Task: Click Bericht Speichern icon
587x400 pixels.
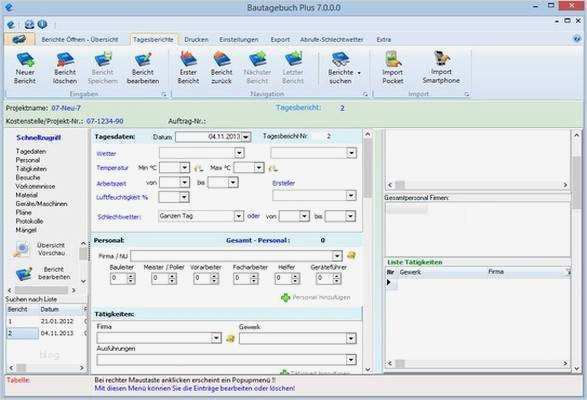Action: pos(103,60)
